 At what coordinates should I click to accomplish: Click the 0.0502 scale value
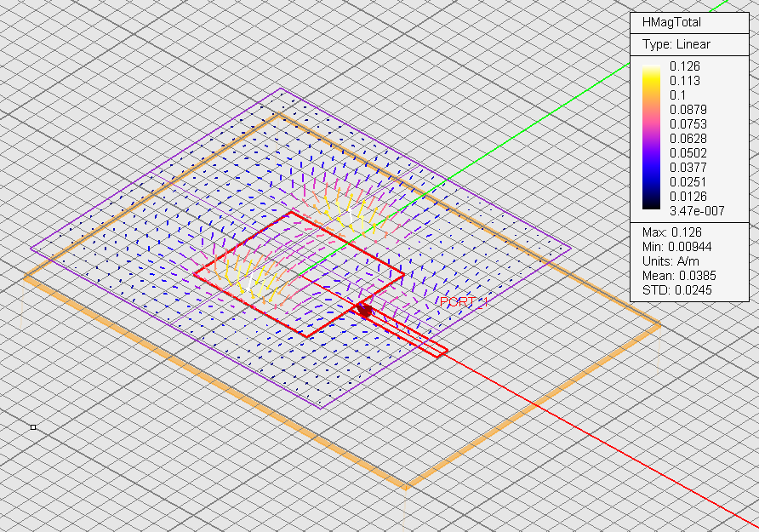point(688,153)
